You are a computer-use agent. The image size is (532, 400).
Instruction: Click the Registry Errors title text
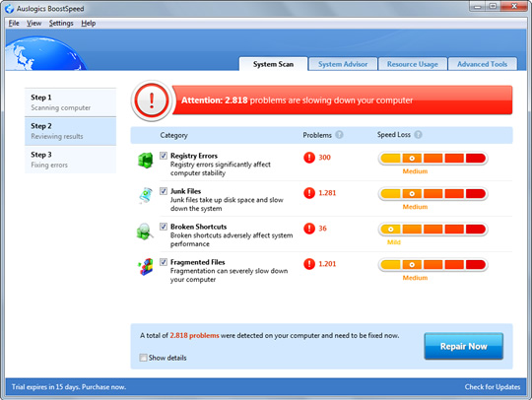point(194,156)
